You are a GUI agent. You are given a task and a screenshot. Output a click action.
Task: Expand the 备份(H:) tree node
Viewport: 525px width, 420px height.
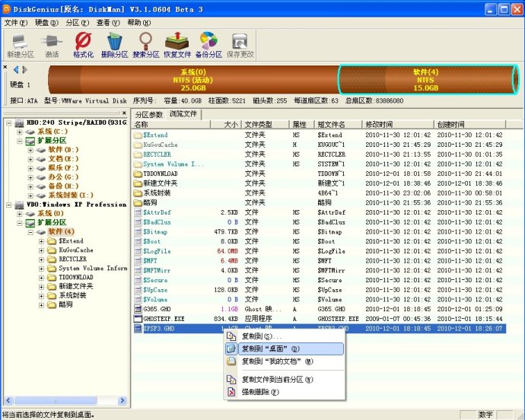tap(30, 186)
